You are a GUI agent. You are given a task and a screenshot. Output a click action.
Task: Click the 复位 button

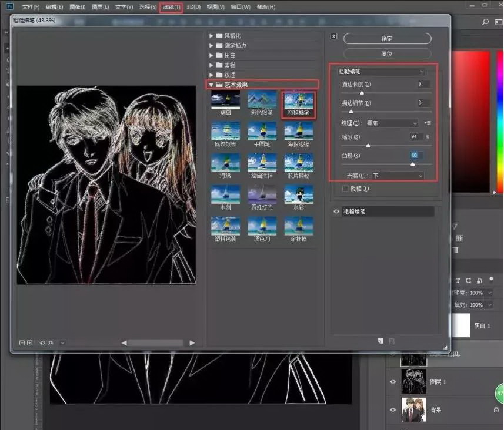[x=387, y=53]
